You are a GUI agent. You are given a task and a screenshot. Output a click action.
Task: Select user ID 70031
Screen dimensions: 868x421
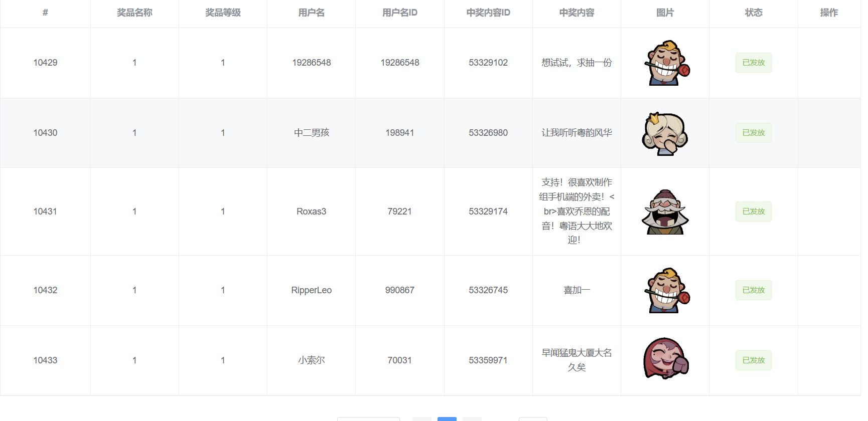(x=399, y=360)
